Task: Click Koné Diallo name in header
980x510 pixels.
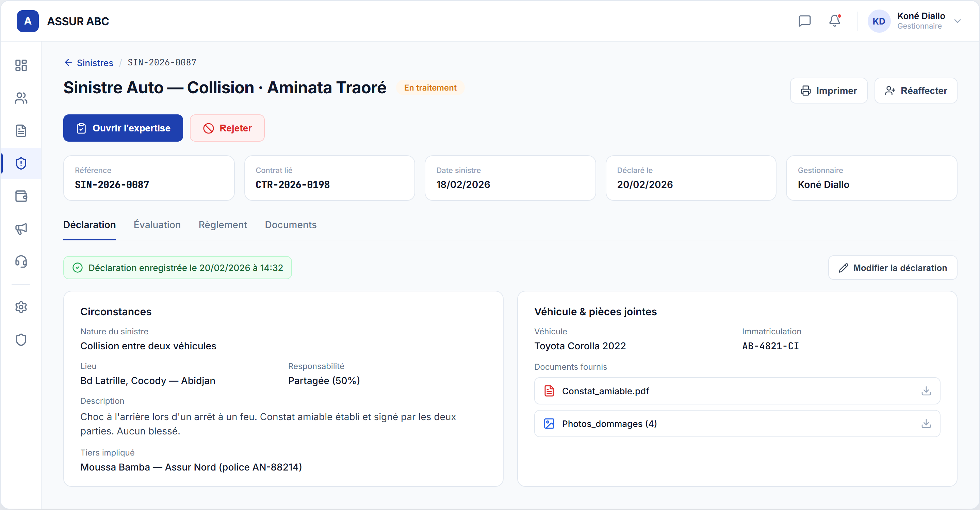Action: 921,16
